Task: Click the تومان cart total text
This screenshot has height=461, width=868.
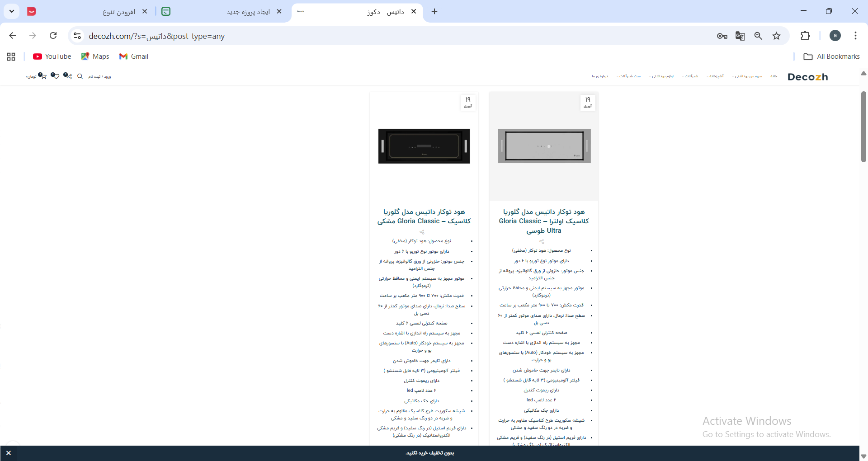Action: pyautogui.click(x=31, y=77)
